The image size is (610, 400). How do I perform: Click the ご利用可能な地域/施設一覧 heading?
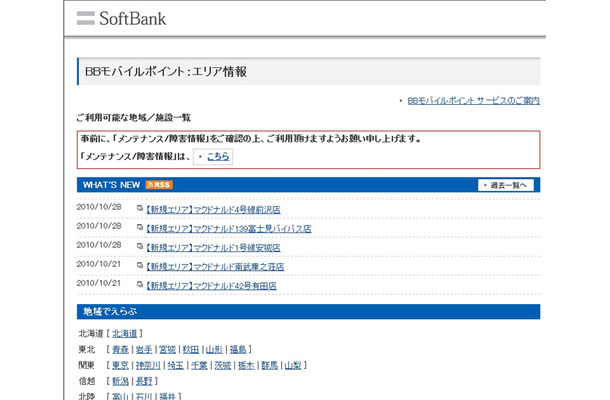134,118
